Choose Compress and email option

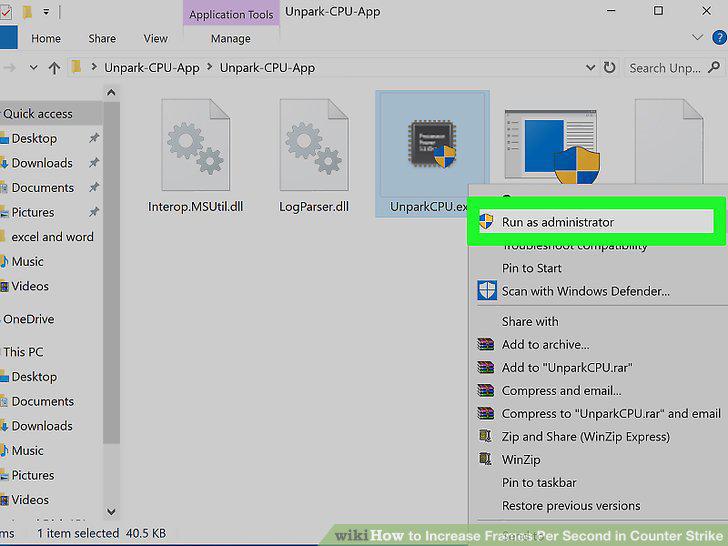[x=561, y=391]
